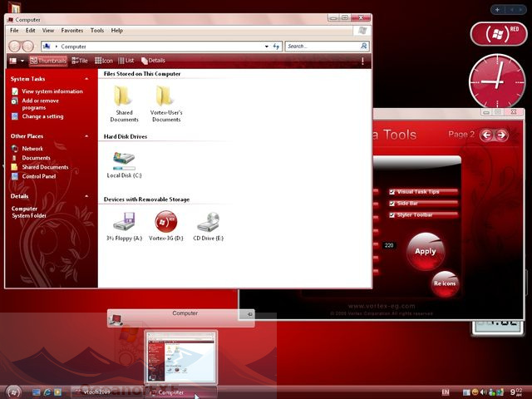
Task: Click the analog clock gadget
Action: [x=497, y=81]
